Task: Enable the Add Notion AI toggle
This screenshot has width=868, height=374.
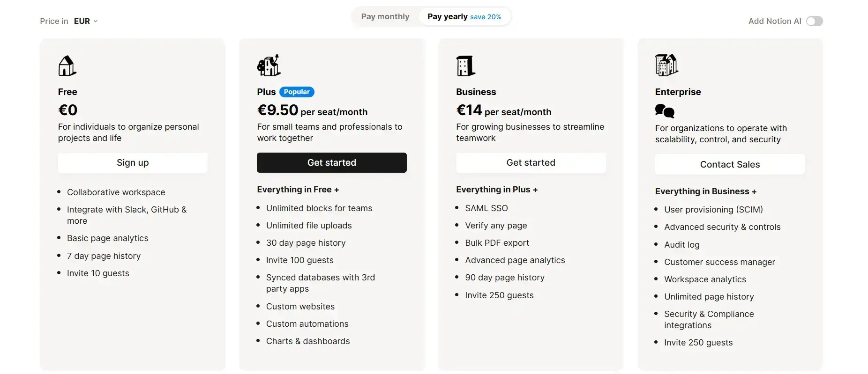Action: point(815,21)
